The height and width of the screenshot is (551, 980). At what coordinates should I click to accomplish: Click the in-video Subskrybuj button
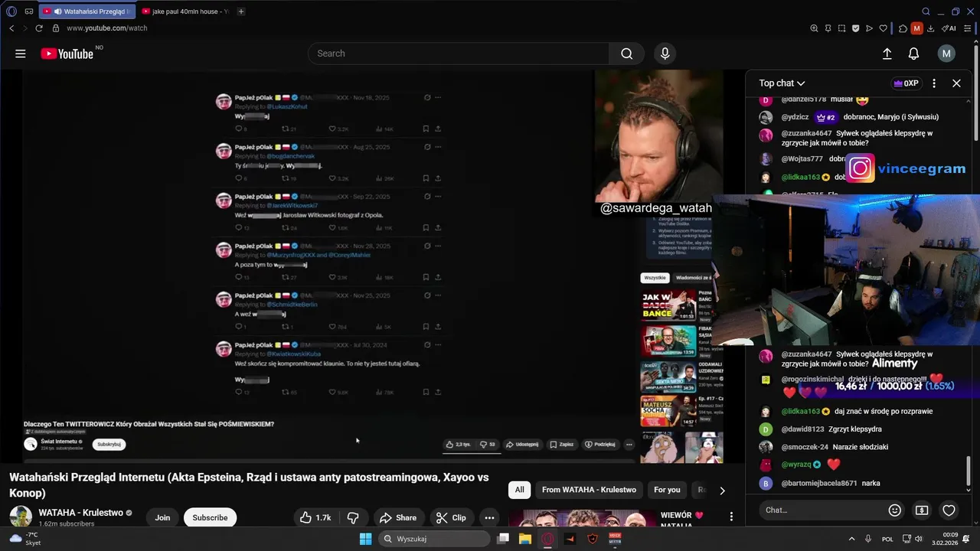107,444
